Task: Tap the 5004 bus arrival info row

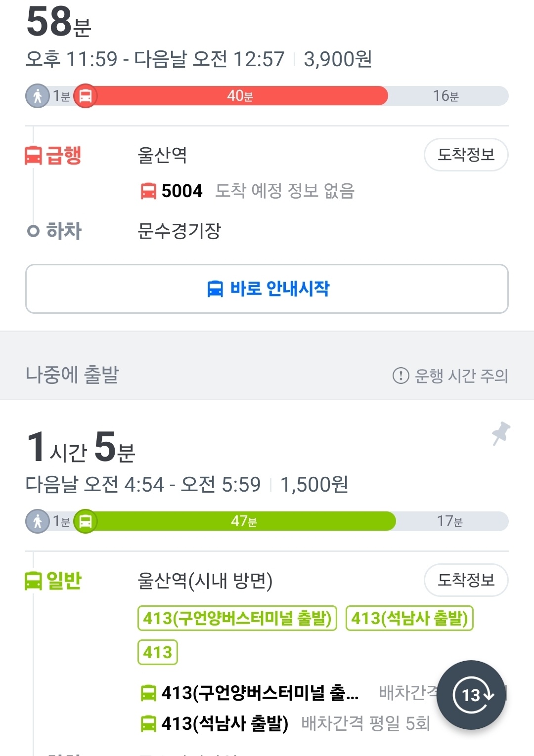Action: coord(247,191)
